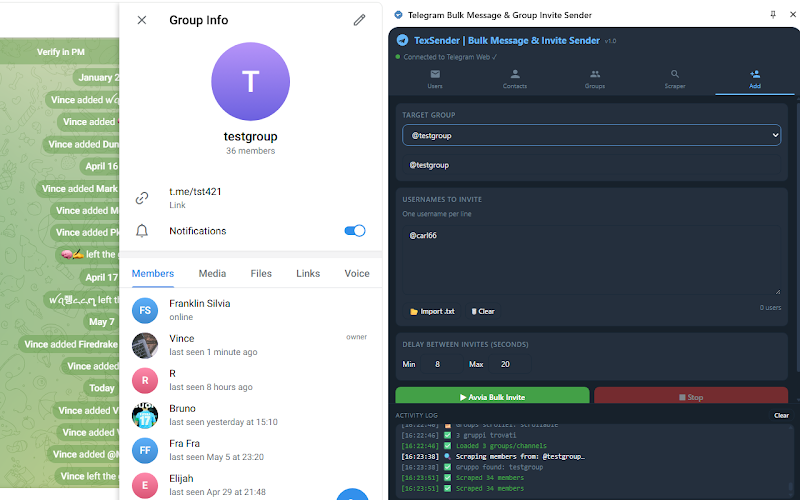Click Vince's profile photo

[x=145, y=345]
